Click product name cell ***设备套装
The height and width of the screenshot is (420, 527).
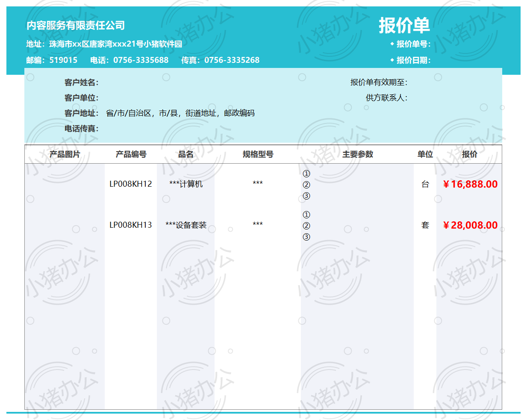[x=186, y=225]
